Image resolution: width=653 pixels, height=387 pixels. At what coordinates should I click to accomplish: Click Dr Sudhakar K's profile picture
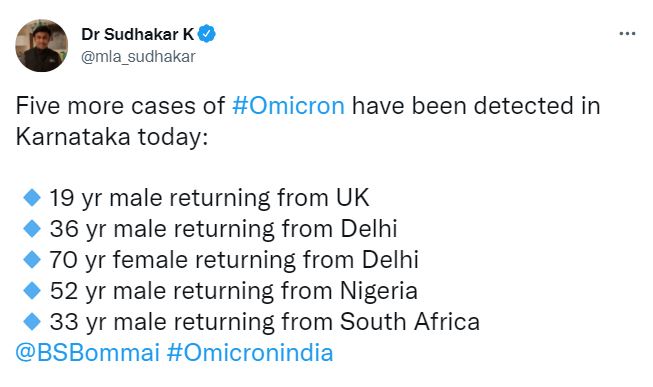(x=42, y=45)
